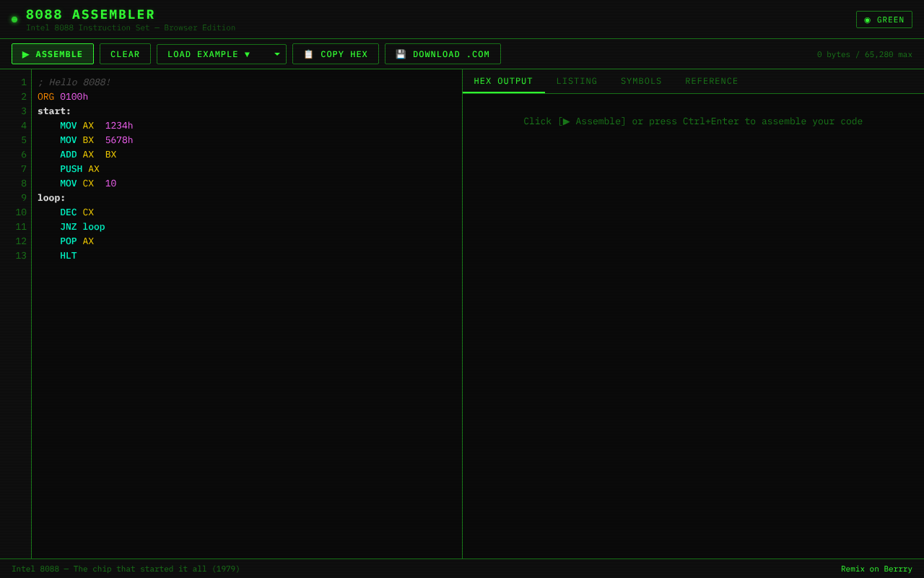Click the 'ORG 0100h' line in the editor

click(x=63, y=97)
